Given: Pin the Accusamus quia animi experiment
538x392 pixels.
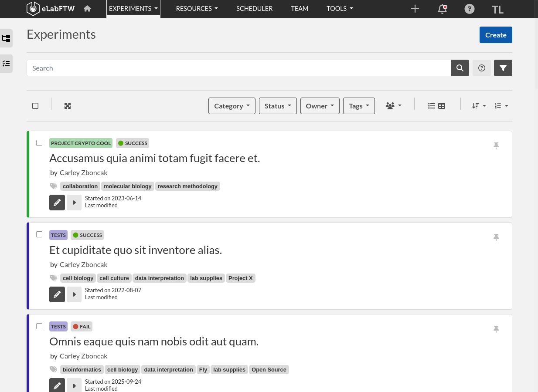Looking at the screenshot, I should (496, 145).
